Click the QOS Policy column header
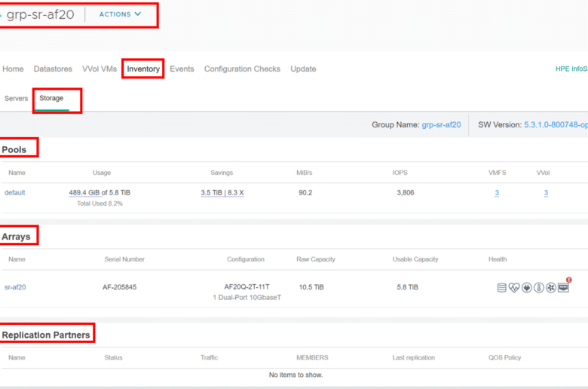 505,357
